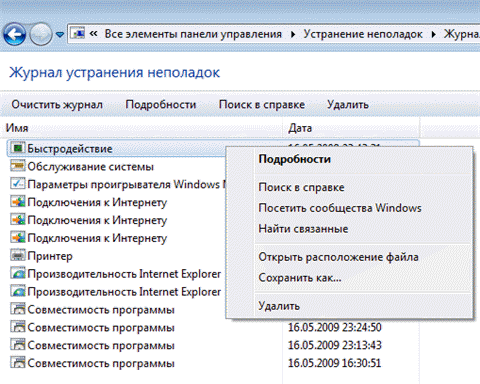Click Удалить in the toolbar
The height and width of the screenshot is (384, 480).
pos(348,105)
